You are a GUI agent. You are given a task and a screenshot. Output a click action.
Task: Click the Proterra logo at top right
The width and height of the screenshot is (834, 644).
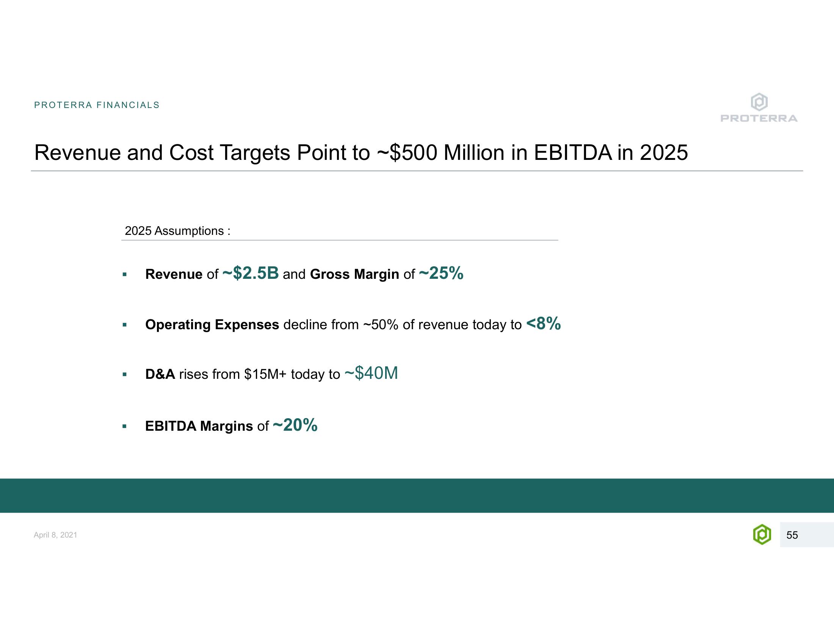tap(759, 108)
